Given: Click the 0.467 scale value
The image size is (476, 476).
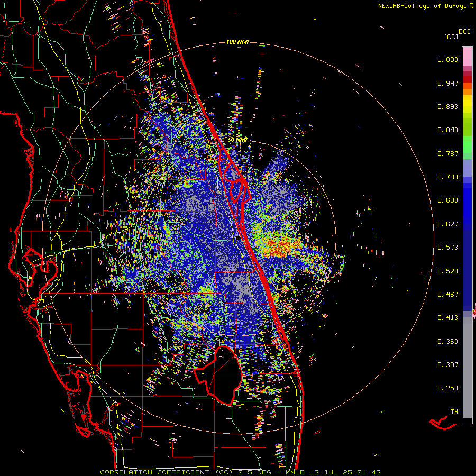Looking at the screenshot, I should click(x=448, y=295).
